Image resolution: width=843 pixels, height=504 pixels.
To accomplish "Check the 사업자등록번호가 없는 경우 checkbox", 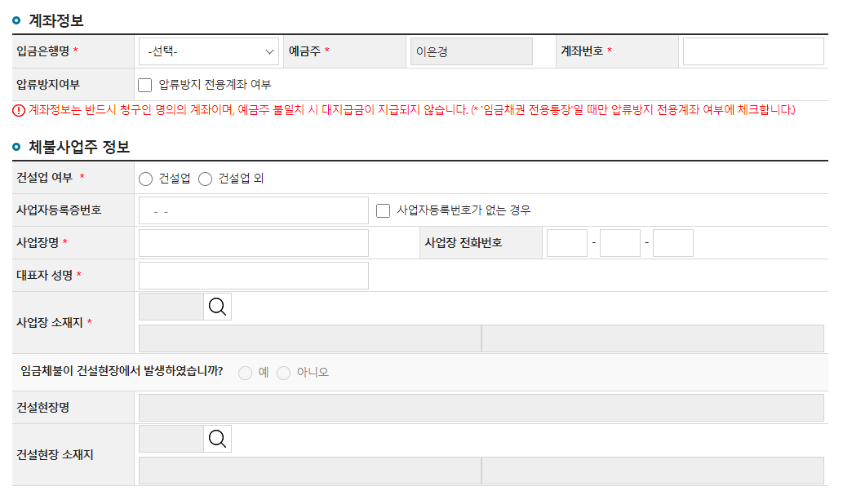I will click(382, 210).
